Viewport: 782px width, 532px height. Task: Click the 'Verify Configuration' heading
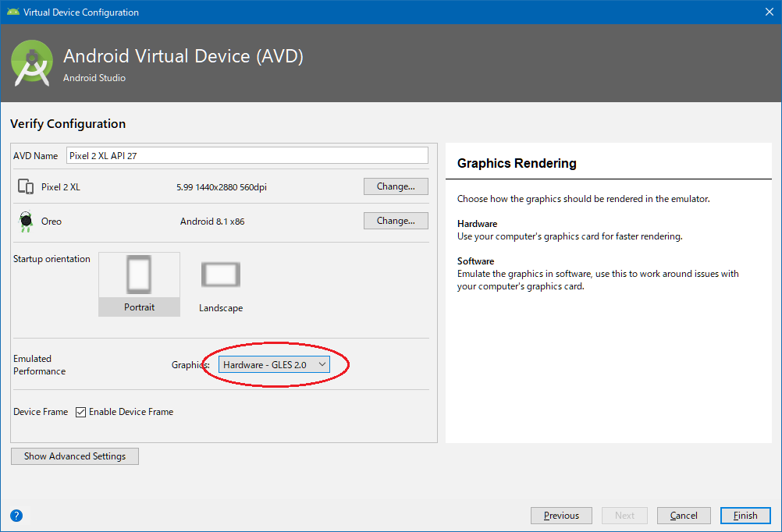point(68,124)
